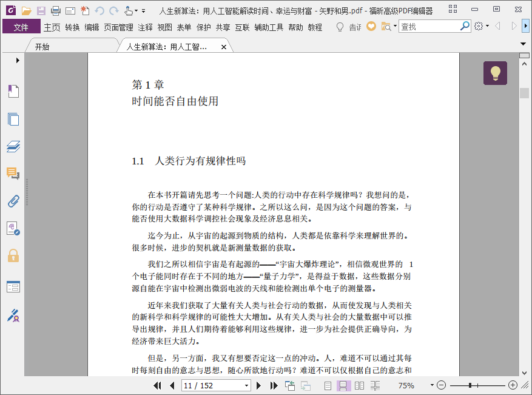This screenshot has height=395, width=532.
Task: Open the 转换 ribbon tab
Action: (72, 27)
